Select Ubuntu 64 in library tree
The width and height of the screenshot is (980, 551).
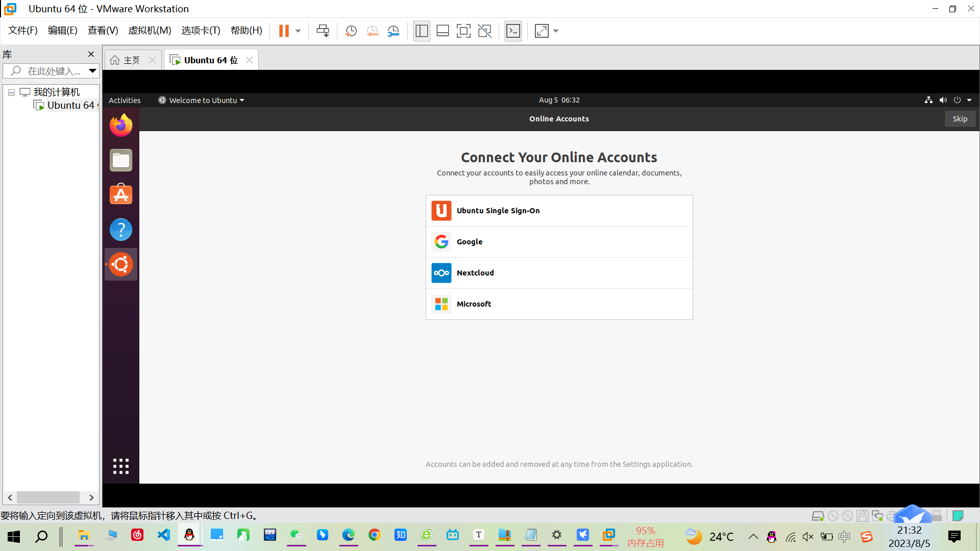[x=65, y=105]
